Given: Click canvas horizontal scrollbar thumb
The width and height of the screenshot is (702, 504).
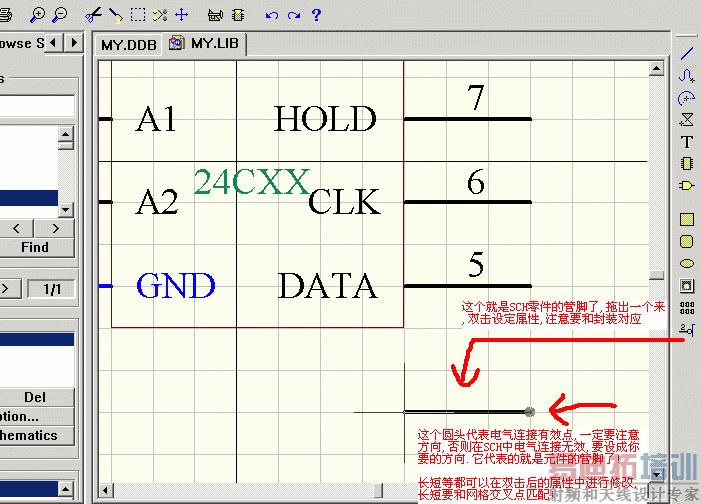Looking at the screenshot, I should point(378,491).
